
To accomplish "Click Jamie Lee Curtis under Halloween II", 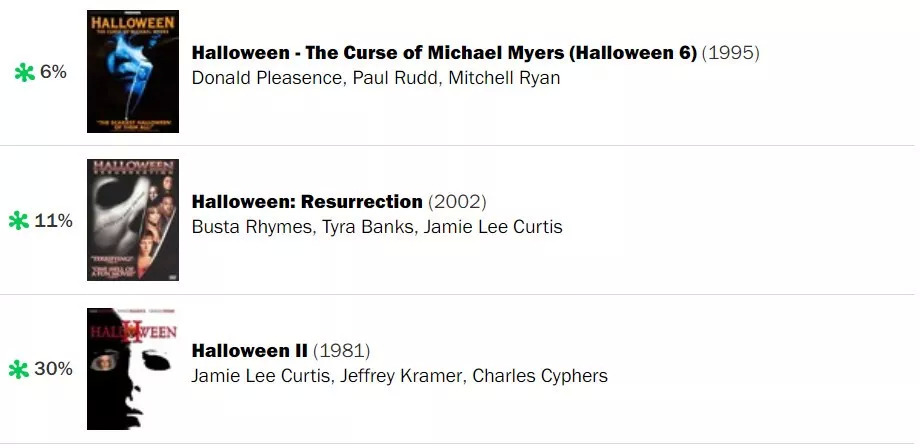I will [260, 376].
